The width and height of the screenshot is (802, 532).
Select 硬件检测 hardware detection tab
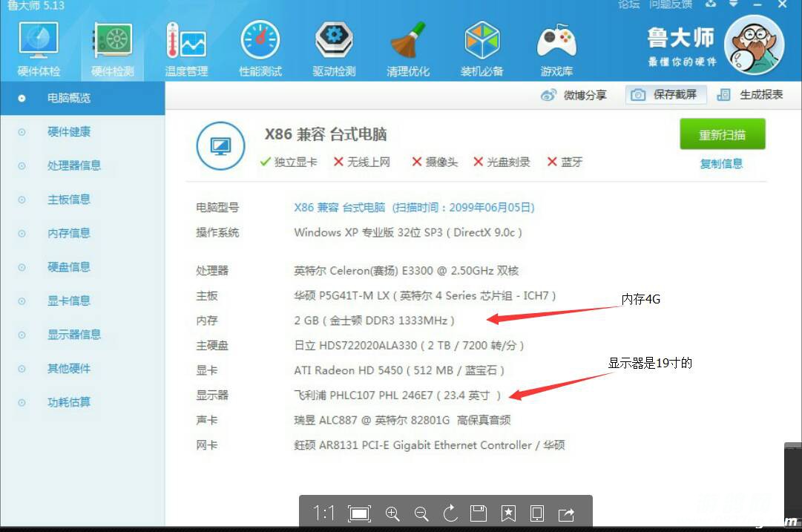point(113,50)
